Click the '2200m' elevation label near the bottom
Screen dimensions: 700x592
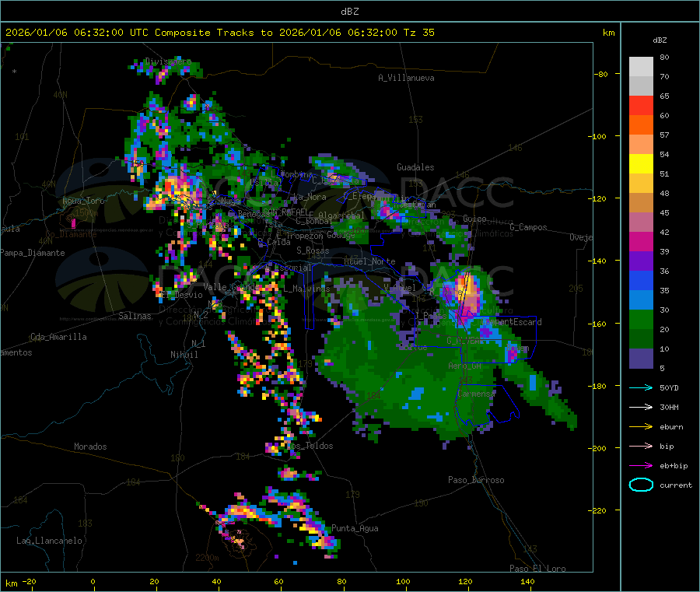[207, 558]
